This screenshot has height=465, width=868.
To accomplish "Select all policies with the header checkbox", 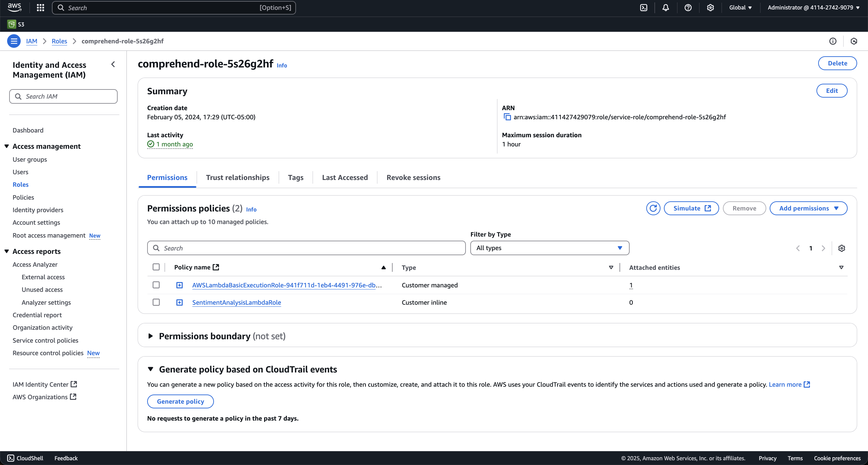I will pyautogui.click(x=156, y=267).
